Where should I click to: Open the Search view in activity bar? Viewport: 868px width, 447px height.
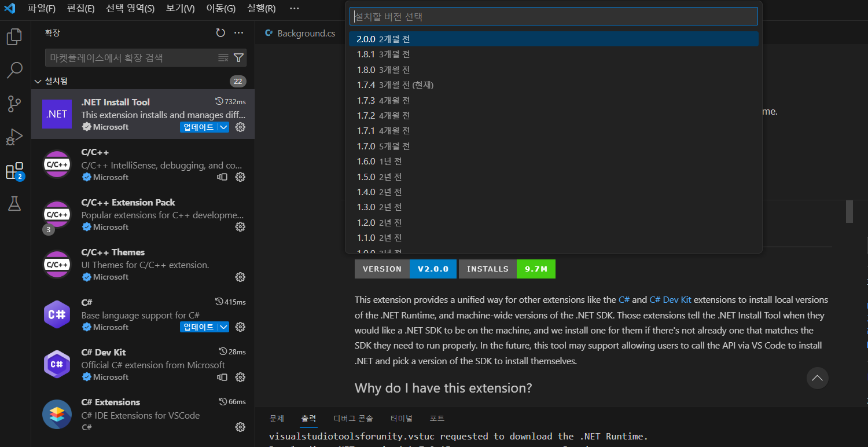[x=14, y=71]
